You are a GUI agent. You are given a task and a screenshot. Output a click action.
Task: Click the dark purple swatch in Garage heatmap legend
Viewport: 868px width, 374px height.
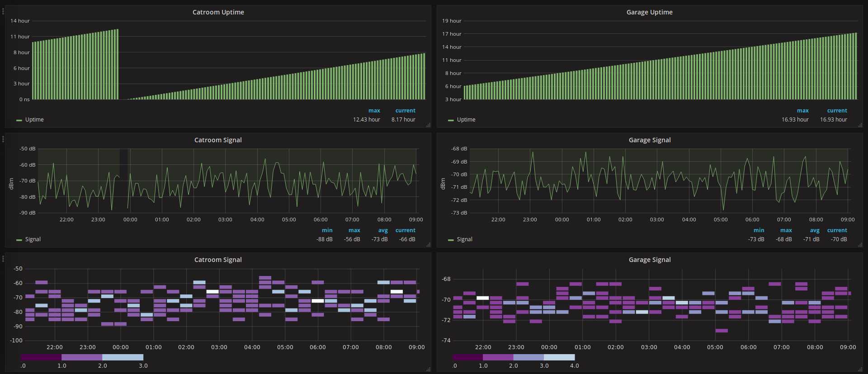(468, 357)
